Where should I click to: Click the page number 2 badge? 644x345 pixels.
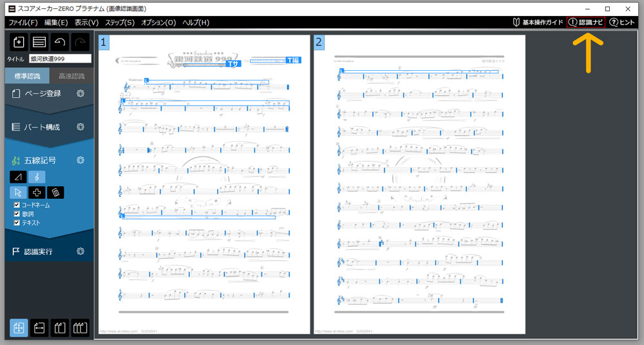(319, 42)
